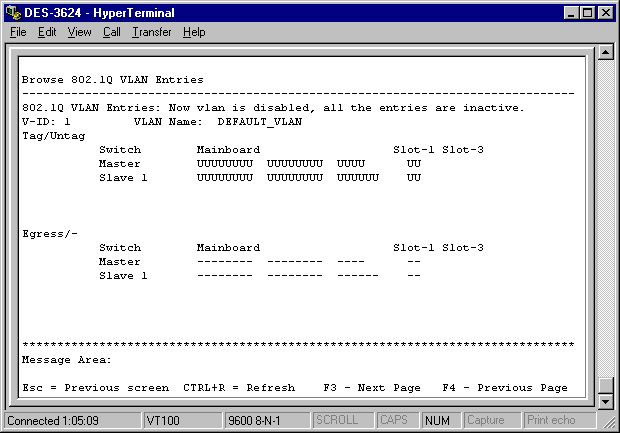Open the File menu
This screenshot has height=433, width=620.
coord(18,32)
